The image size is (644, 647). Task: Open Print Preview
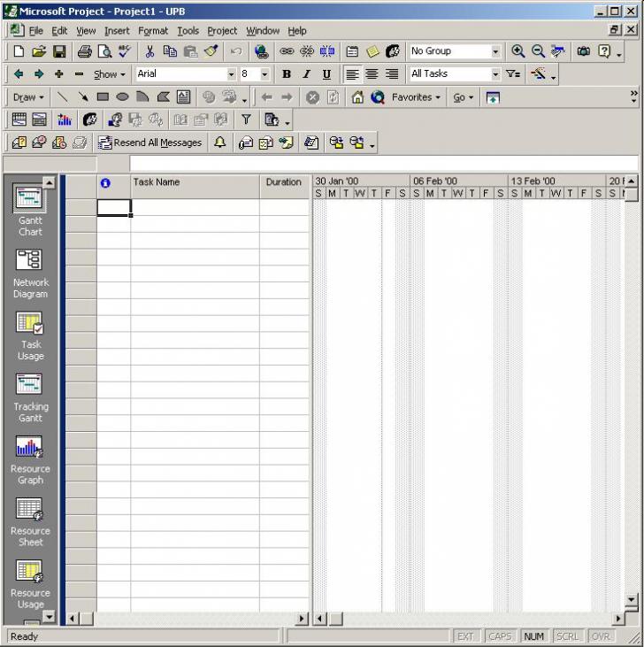point(104,51)
